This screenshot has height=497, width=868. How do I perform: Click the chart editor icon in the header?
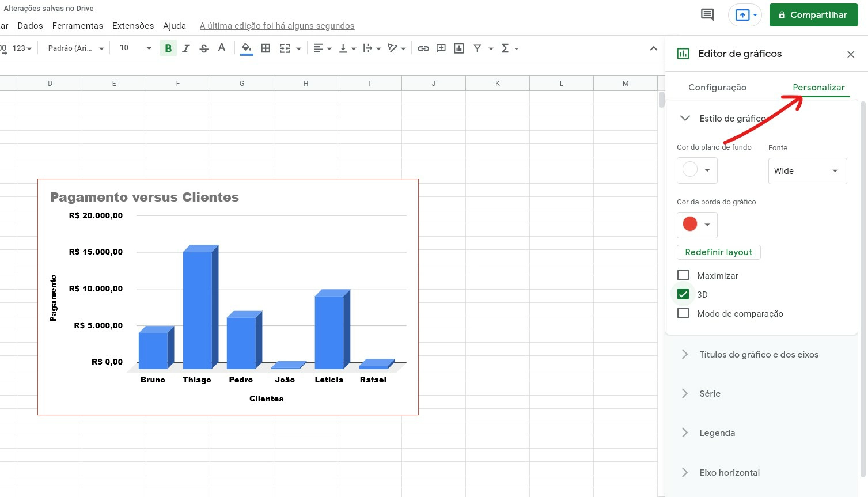click(x=683, y=54)
